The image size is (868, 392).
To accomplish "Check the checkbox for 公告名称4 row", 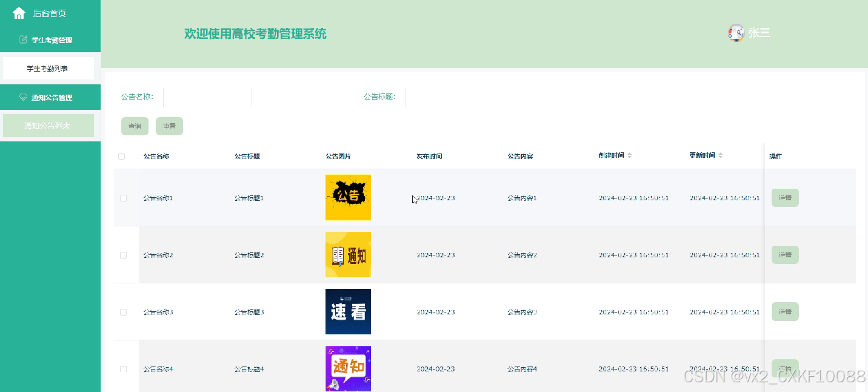I will click(123, 369).
